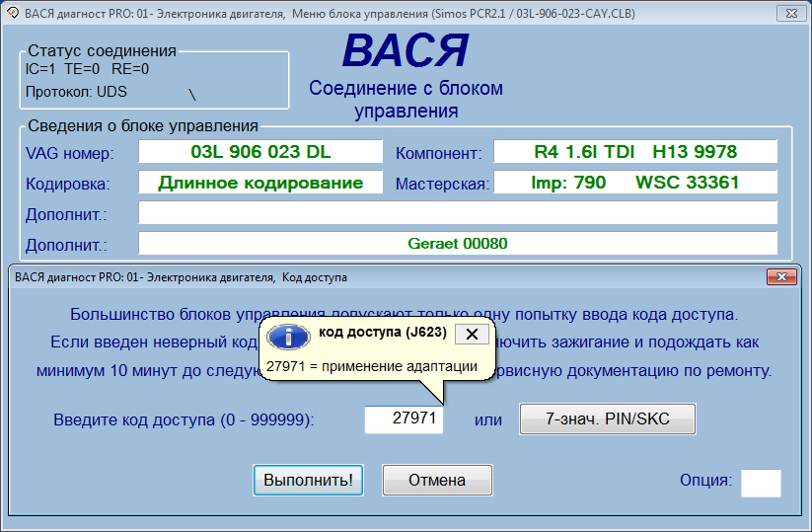Click the blue info icon in tooltip
Viewport: 812px width, 532px height.
point(288,337)
